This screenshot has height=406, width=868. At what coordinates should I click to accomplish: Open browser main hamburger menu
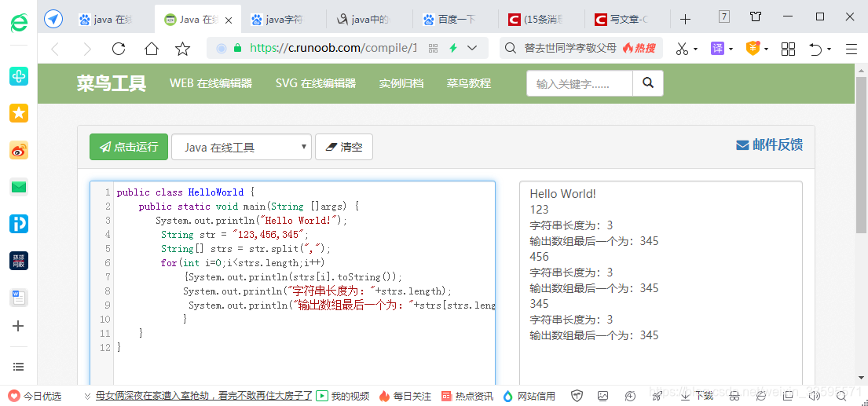coord(852,49)
